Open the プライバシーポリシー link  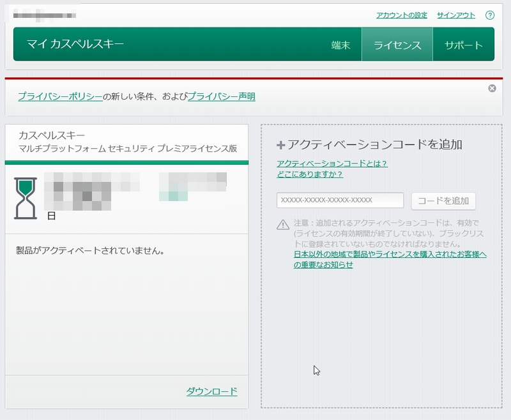60,96
